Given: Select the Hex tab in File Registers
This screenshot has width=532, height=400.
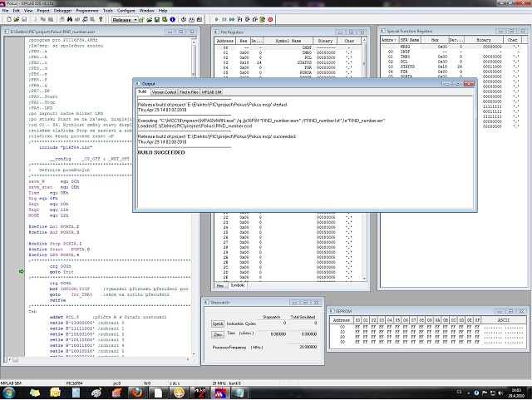Looking at the screenshot, I should pos(220,285).
